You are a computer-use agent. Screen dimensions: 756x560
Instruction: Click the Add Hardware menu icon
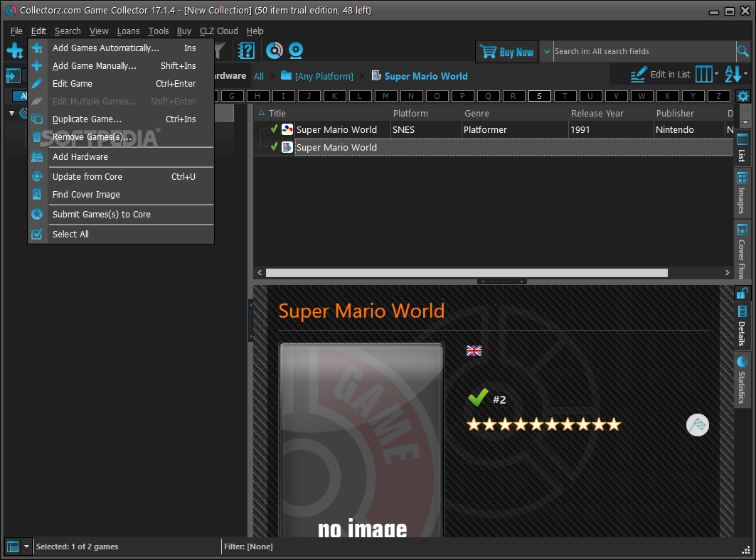(37, 156)
